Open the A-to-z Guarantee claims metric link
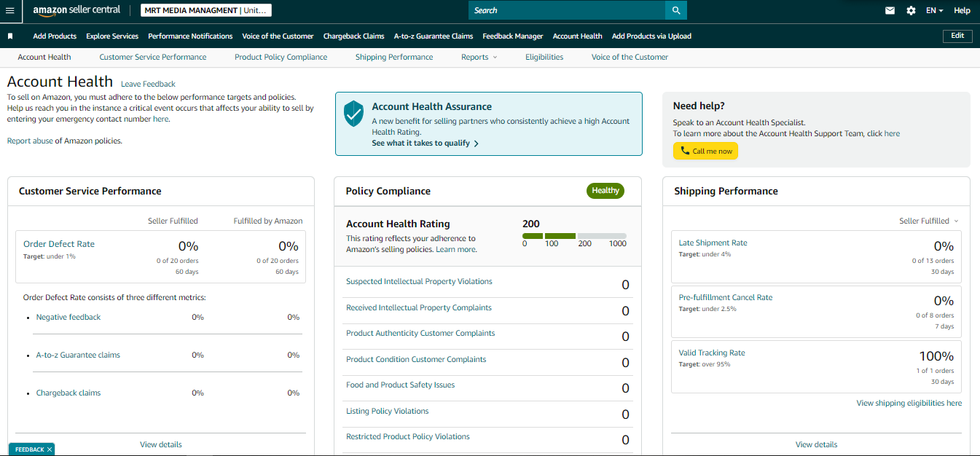Image resolution: width=980 pixels, height=456 pixels. 78,355
